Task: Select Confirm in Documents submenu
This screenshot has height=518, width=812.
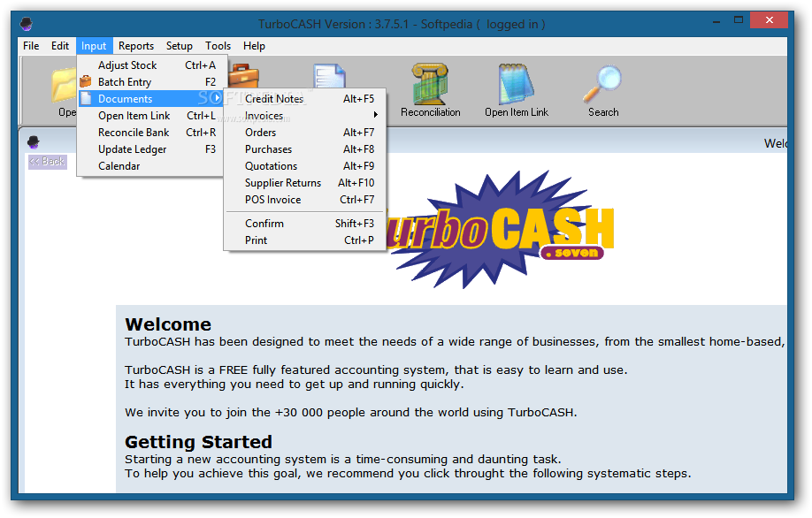Action: coord(305,224)
